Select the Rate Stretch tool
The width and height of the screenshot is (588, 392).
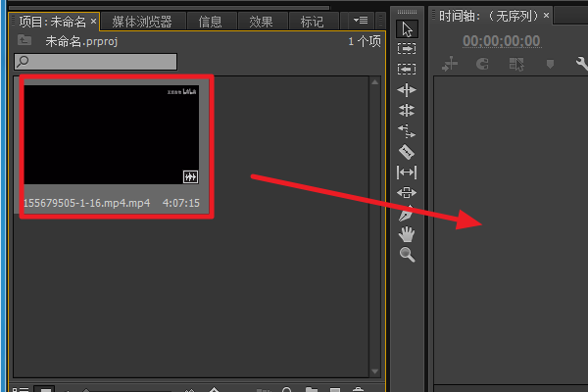(407, 131)
